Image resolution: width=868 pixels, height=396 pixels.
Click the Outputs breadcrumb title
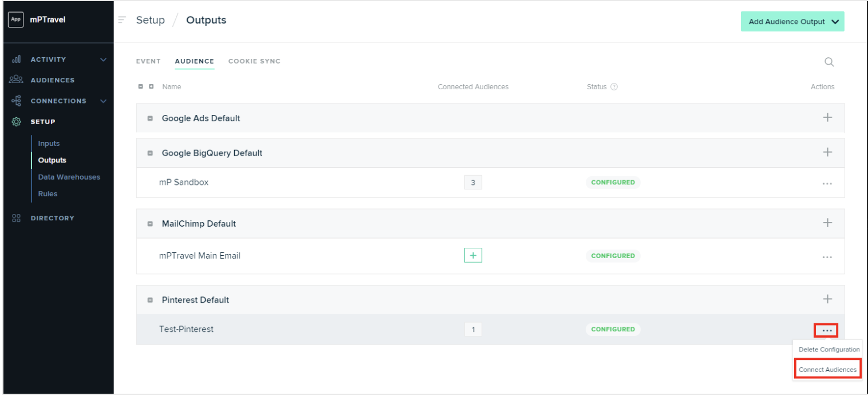tap(206, 20)
